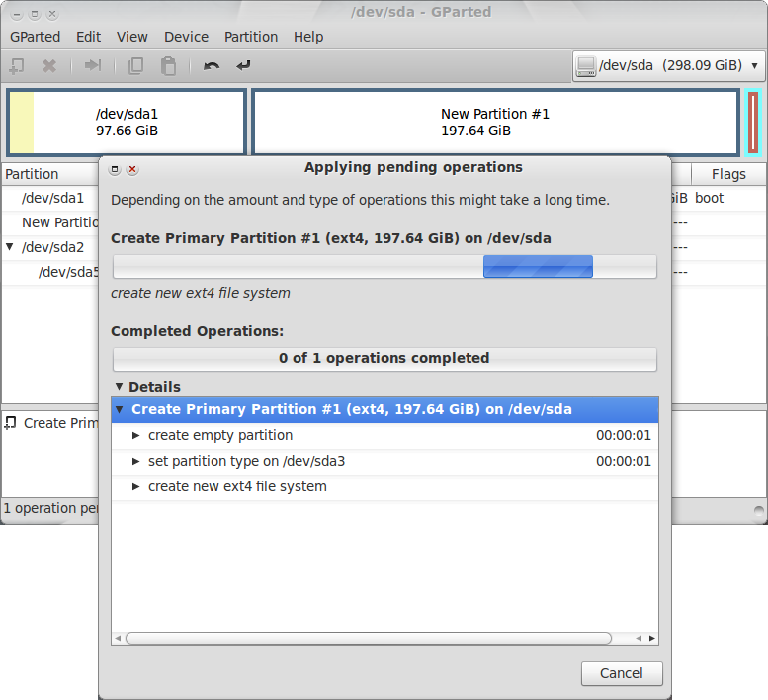Open the Help menu
768x700 pixels.
click(308, 37)
